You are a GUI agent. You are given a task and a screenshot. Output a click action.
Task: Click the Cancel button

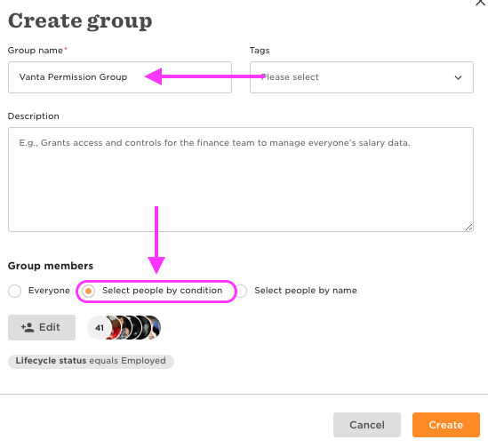point(367,425)
